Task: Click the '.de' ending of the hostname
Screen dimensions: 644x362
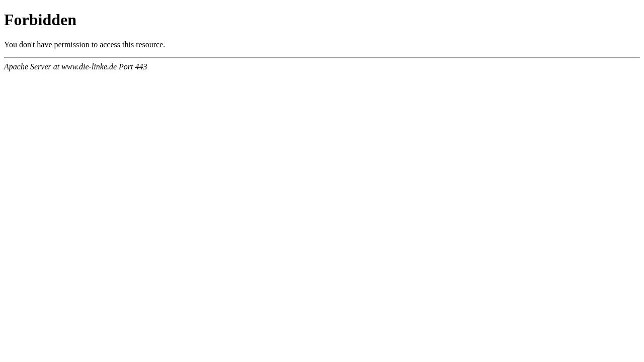Action: click(x=112, y=67)
